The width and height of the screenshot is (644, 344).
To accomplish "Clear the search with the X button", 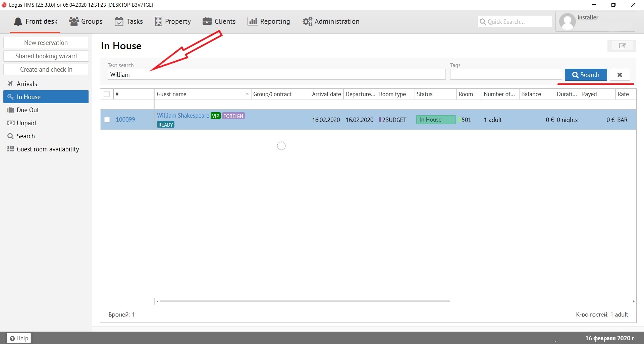I will coord(620,75).
